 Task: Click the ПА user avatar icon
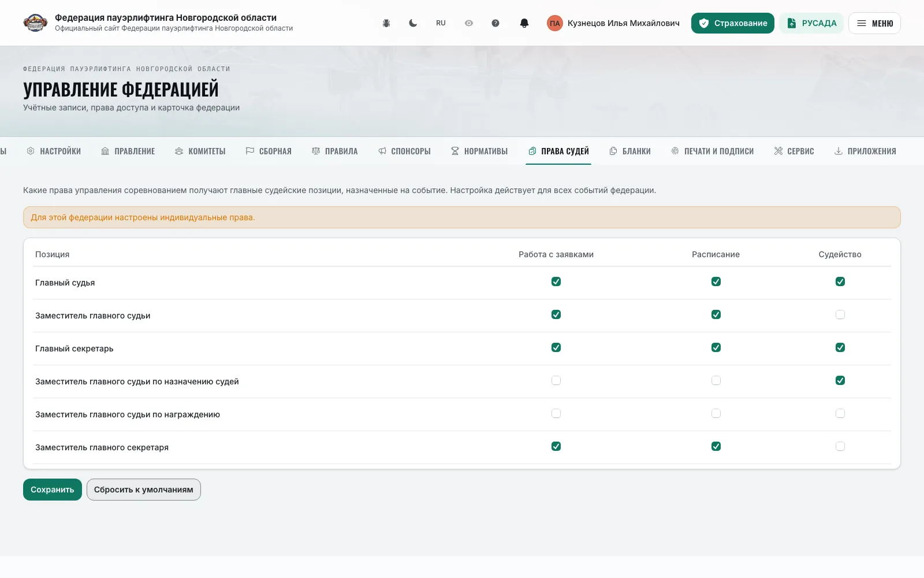(x=555, y=23)
